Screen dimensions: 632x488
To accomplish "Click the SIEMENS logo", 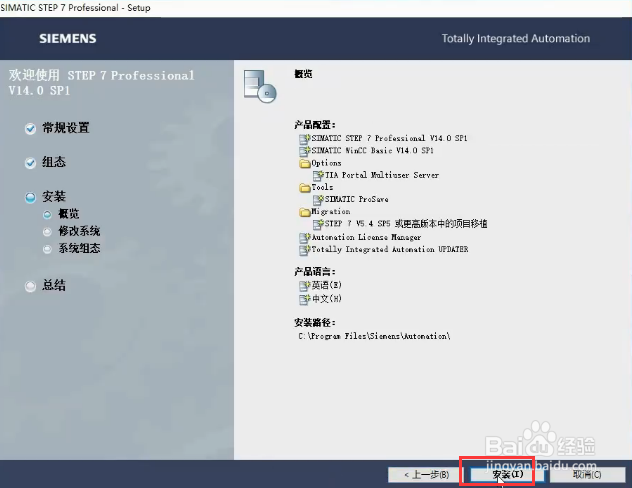I will (68, 39).
